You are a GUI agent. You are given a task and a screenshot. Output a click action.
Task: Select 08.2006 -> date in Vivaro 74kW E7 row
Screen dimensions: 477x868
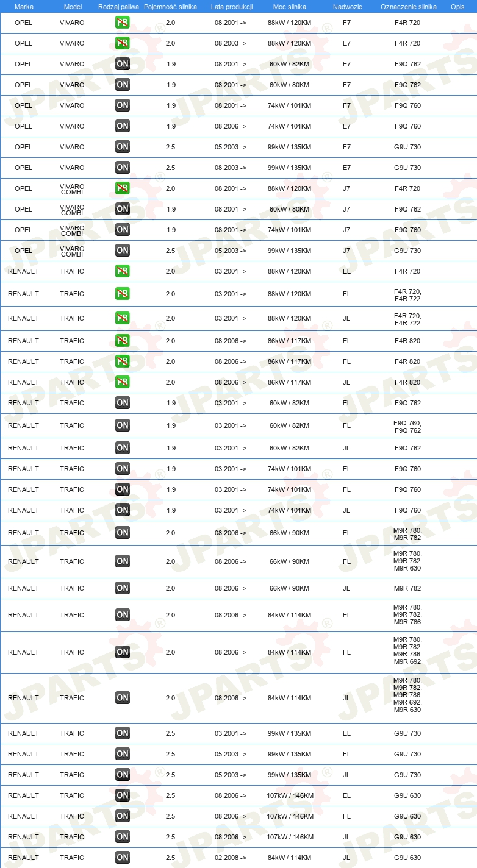point(231,126)
